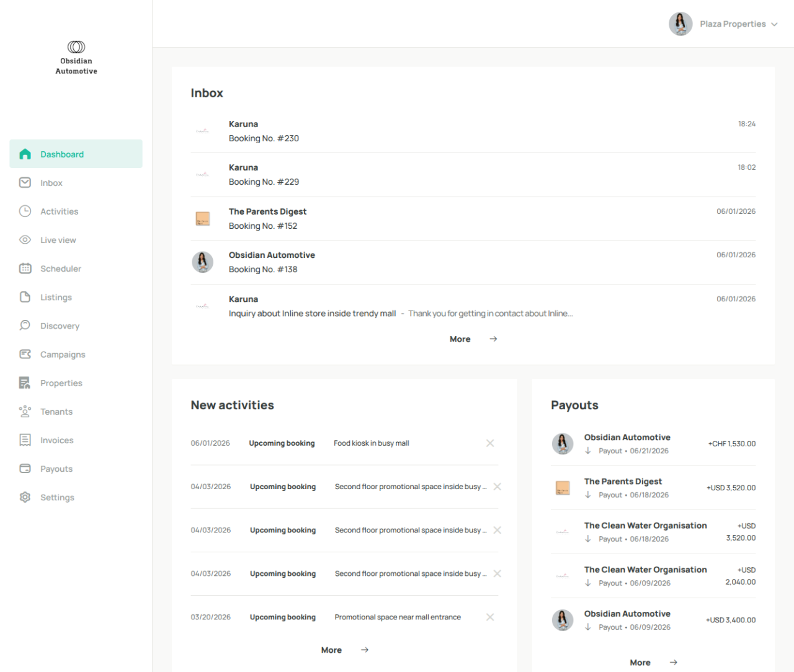This screenshot has width=794, height=672.
Task: Click the Live view eye icon
Action: click(25, 239)
